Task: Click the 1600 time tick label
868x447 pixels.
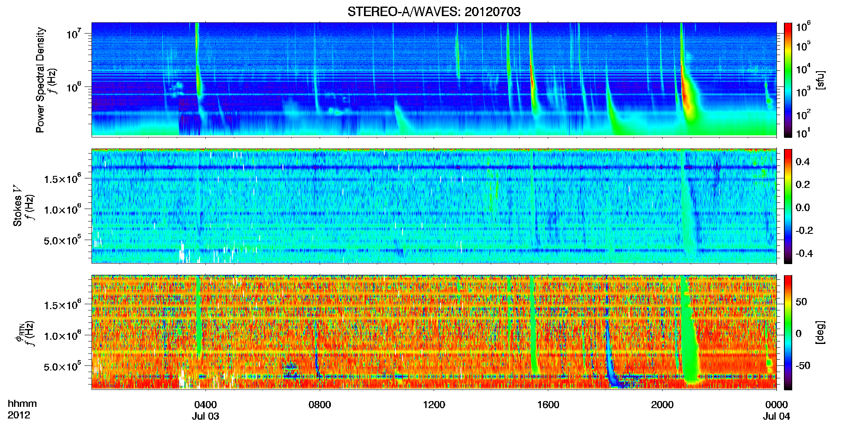Action: click(548, 404)
